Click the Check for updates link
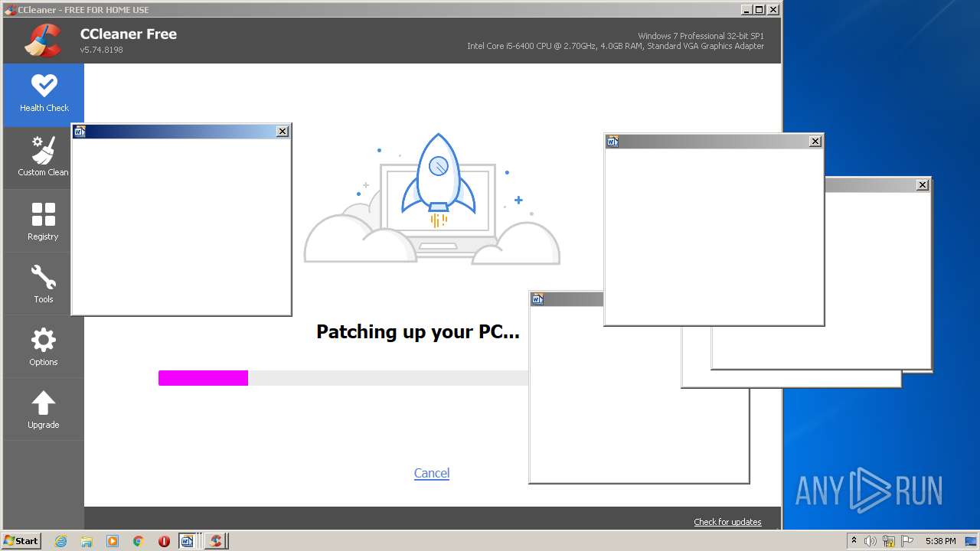The image size is (980, 551). point(727,522)
